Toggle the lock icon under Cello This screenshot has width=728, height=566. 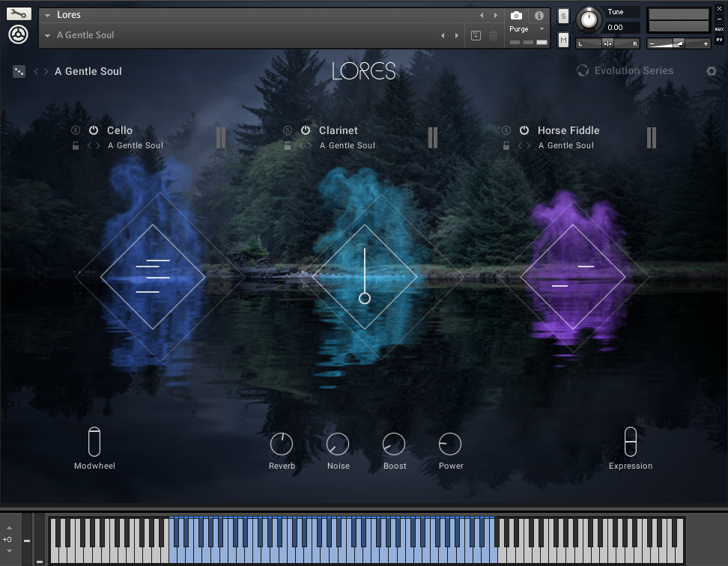(76, 146)
